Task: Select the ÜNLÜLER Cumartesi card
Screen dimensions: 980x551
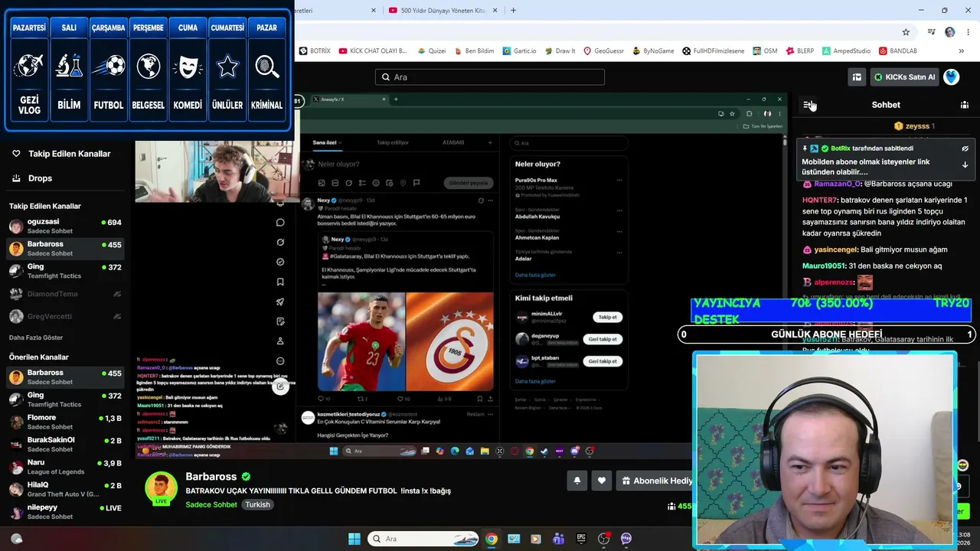Action: 227,69
